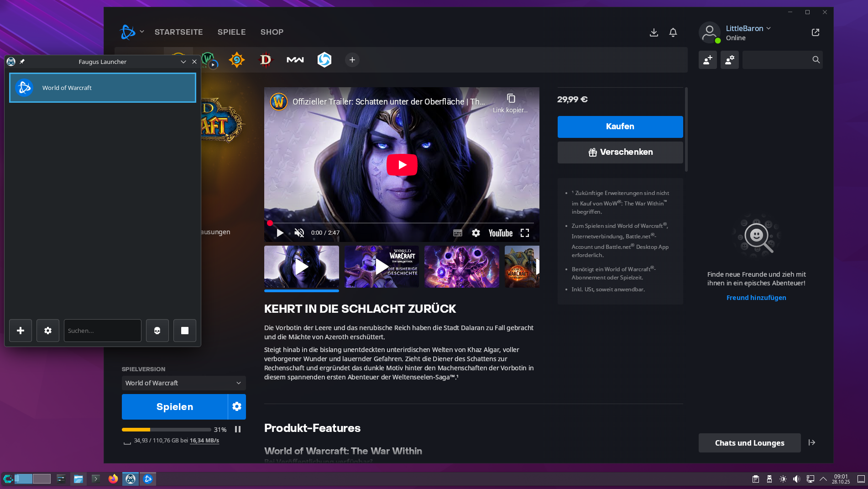The width and height of the screenshot is (868, 489).
Task: Switch to the second virtual desktop
Action: (42, 479)
